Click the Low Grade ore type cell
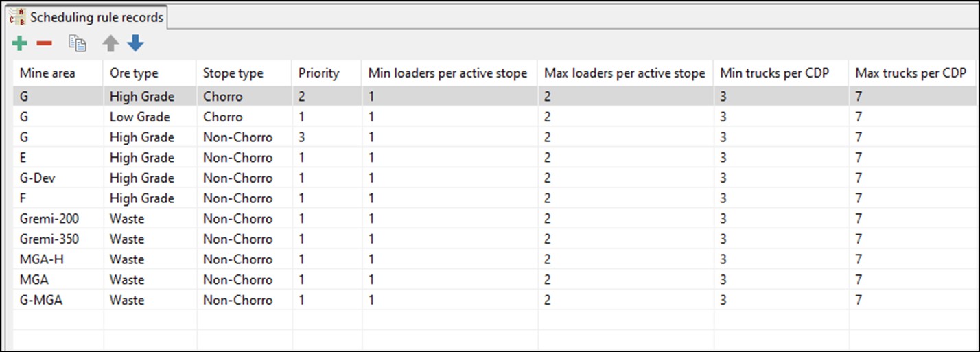The width and height of the screenshot is (980, 352). coord(140,117)
